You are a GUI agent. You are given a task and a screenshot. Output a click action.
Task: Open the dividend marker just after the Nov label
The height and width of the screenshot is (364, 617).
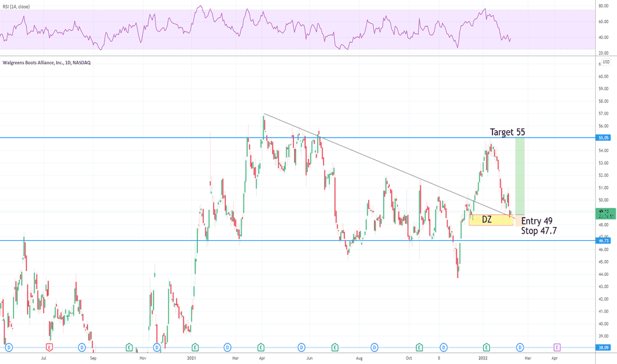point(157,347)
